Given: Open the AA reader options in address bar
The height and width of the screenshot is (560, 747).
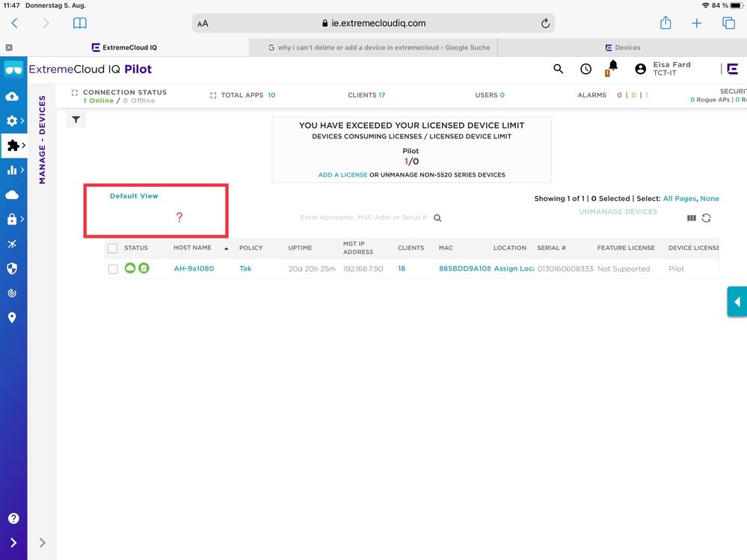Looking at the screenshot, I should pyautogui.click(x=203, y=23).
